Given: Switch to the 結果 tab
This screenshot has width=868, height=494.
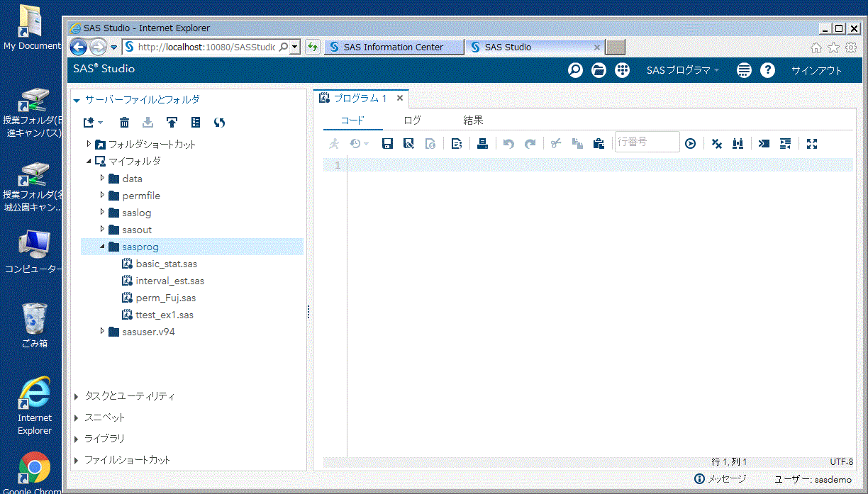Looking at the screenshot, I should click(x=473, y=120).
